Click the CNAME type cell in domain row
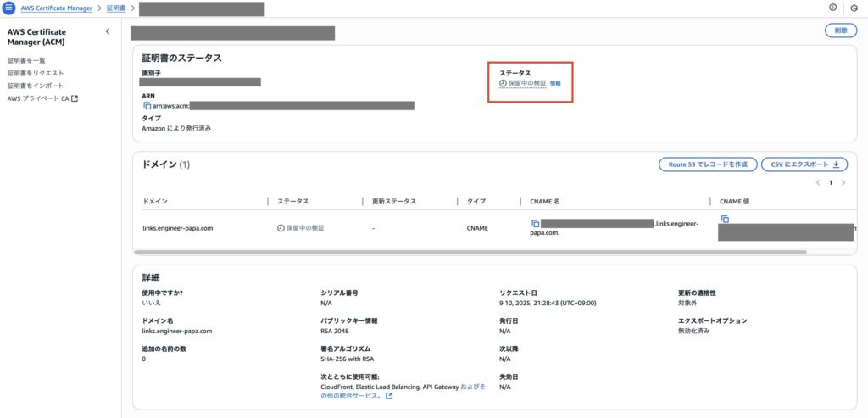868x418 pixels. pos(477,228)
